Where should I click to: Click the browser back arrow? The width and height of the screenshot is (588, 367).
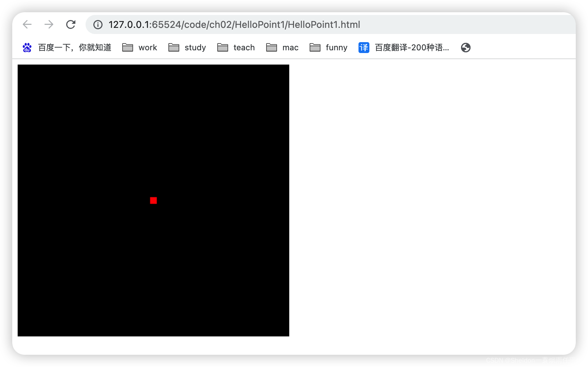[x=27, y=24]
